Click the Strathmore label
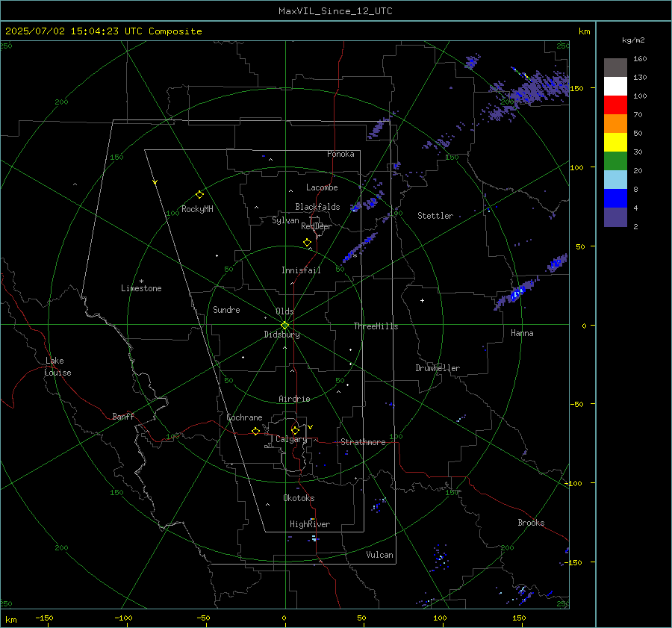Screen dimensions: 672x628 pyautogui.click(x=363, y=442)
